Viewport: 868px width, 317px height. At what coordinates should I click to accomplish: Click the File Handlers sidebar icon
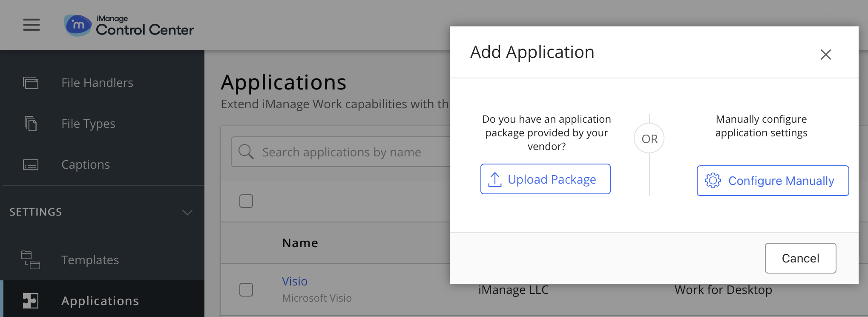[31, 83]
